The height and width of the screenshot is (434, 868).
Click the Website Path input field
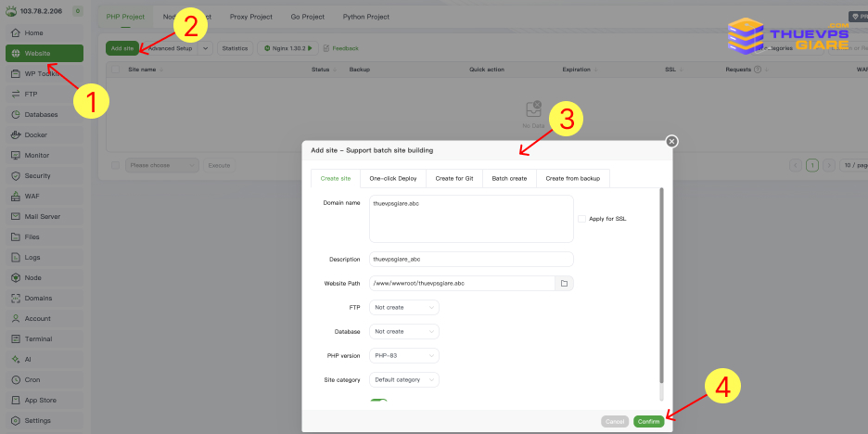(462, 284)
